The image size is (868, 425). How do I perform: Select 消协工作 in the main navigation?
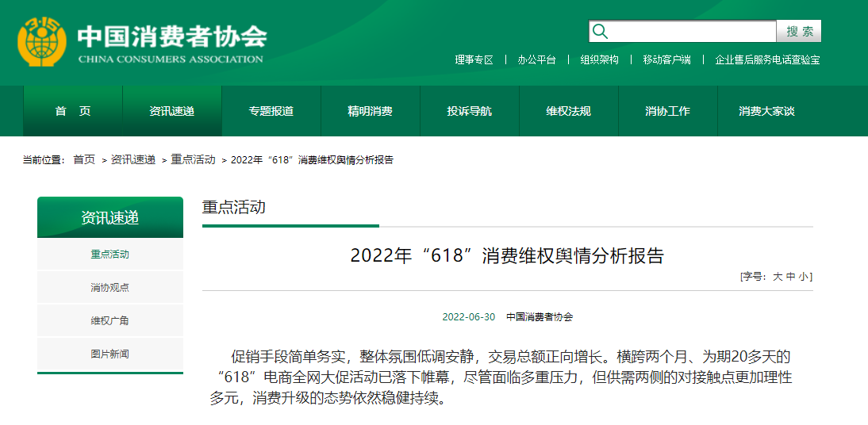pyautogui.click(x=667, y=111)
